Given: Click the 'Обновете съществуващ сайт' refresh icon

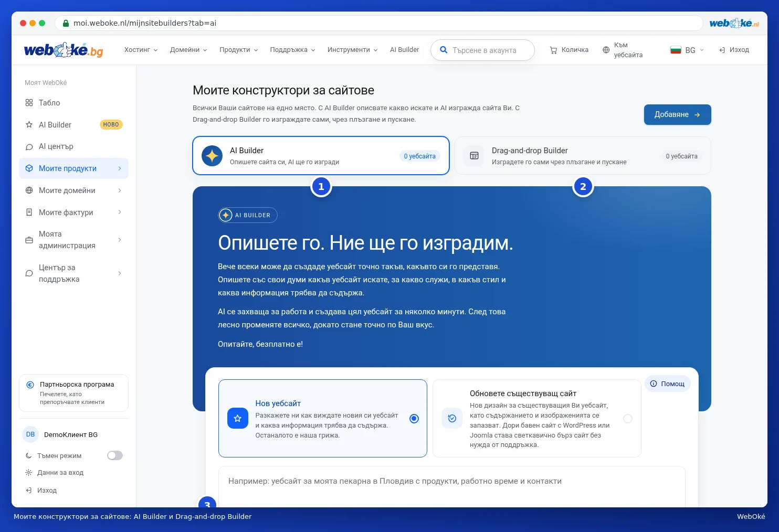Looking at the screenshot, I should click(x=452, y=419).
